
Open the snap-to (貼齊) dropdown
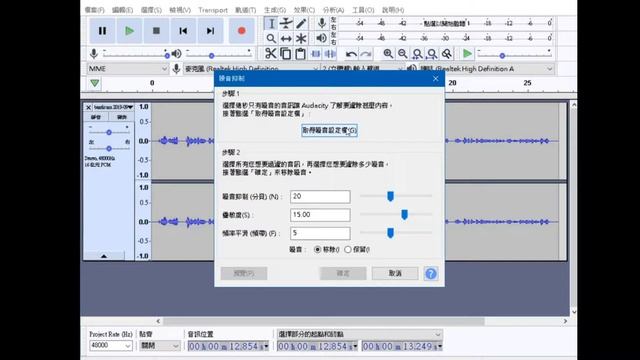[x=160, y=346]
